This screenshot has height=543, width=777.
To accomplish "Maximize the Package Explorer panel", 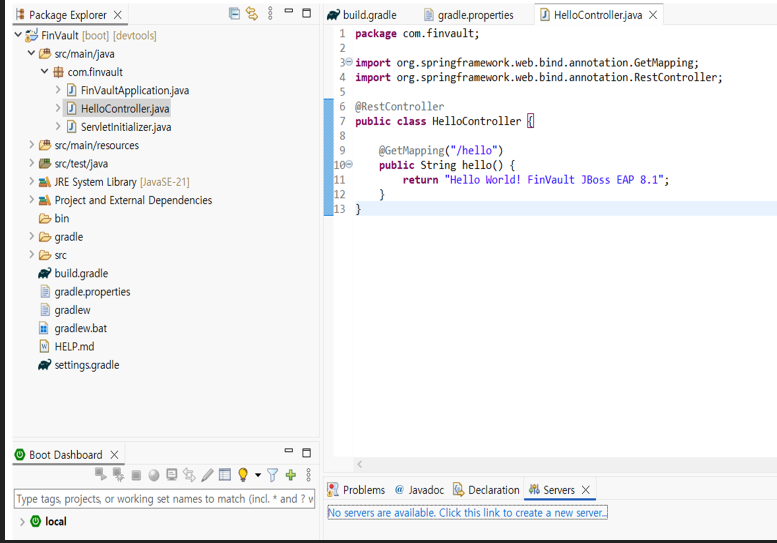I will (x=307, y=13).
